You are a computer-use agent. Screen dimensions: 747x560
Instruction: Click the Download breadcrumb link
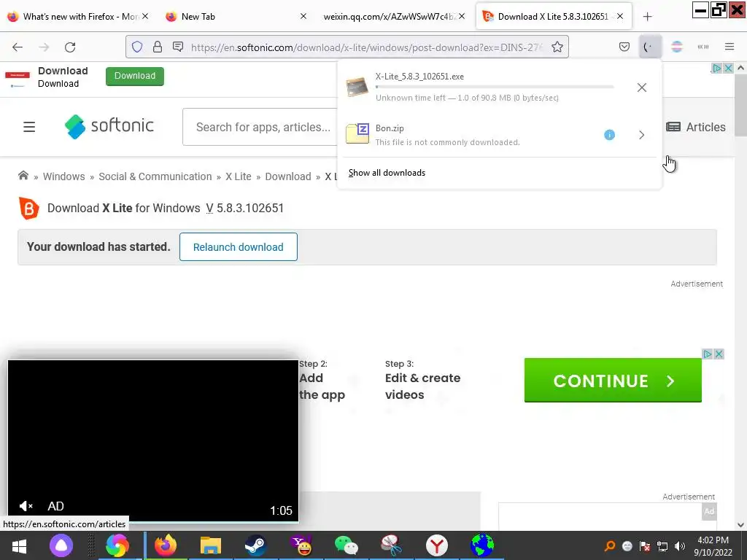pyautogui.click(x=287, y=176)
